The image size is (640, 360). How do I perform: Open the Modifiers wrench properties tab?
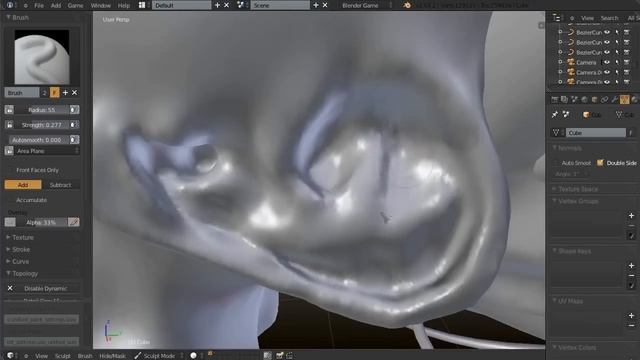(615, 99)
